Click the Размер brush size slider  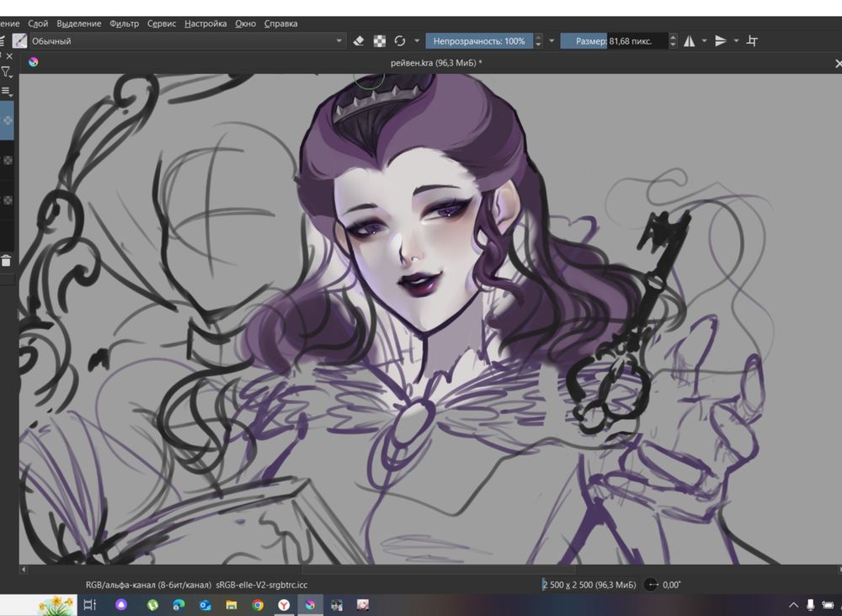pos(614,40)
